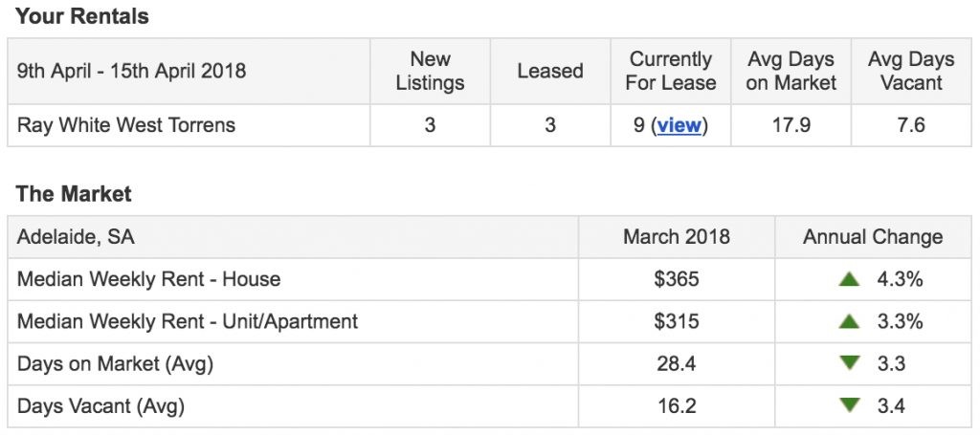Open the view link for Currently For Lease
Screen dimensions: 980x435
point(679,125)
